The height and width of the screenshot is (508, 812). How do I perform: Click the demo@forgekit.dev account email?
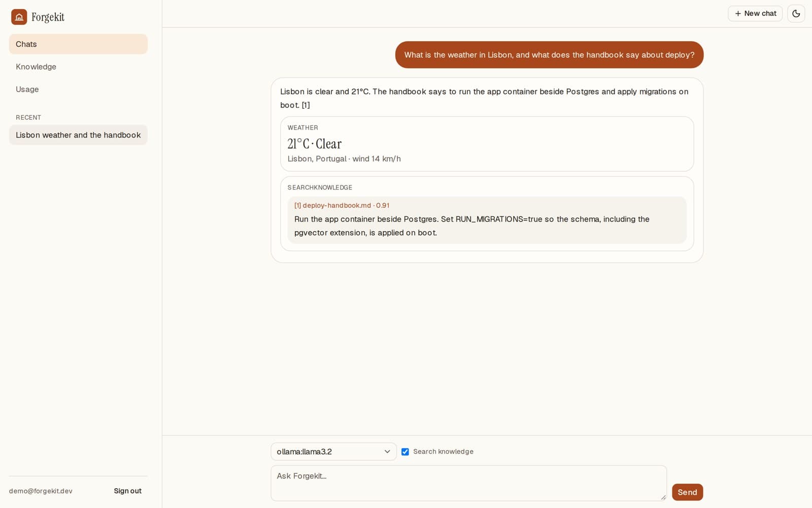(x=41, y=491)
